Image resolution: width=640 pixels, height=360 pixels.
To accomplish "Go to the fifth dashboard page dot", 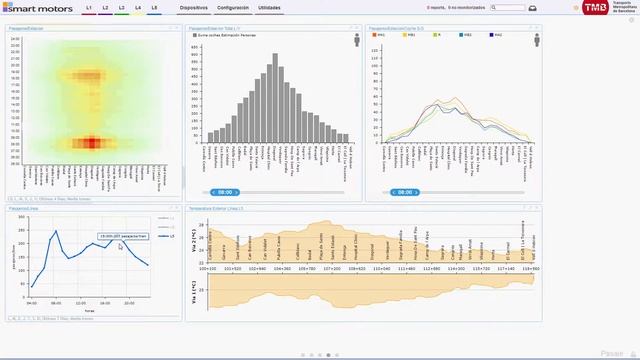I will (x=337, y=355).
